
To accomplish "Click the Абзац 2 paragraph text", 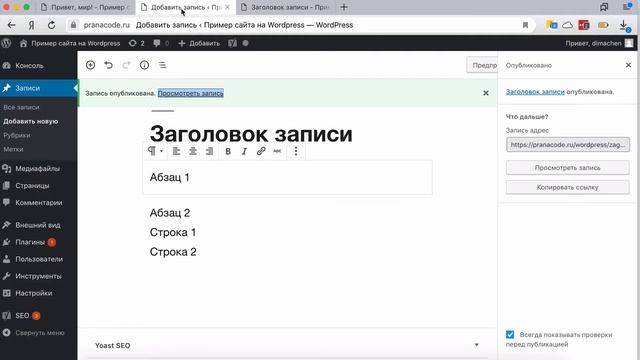I will 170,213.
